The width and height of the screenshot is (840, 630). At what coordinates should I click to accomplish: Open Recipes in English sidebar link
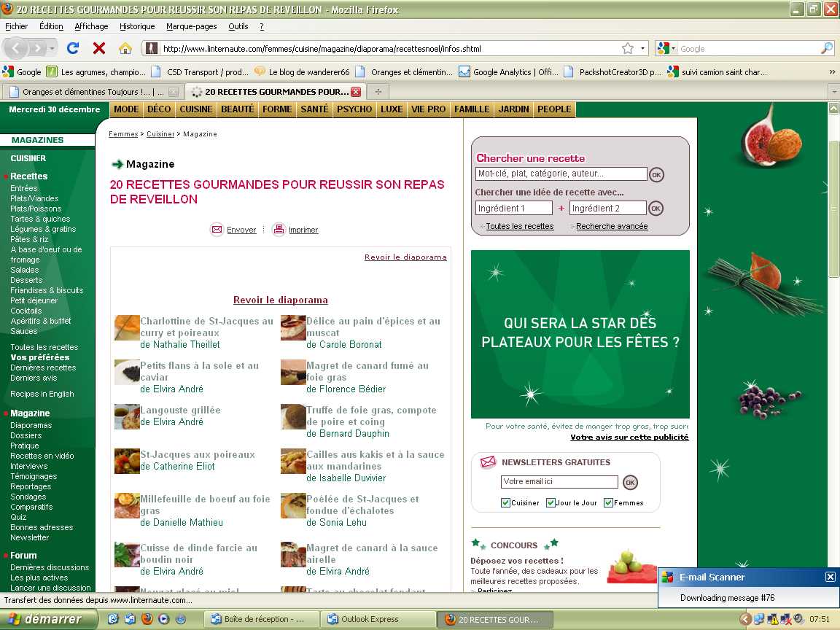tap(42, 394)
